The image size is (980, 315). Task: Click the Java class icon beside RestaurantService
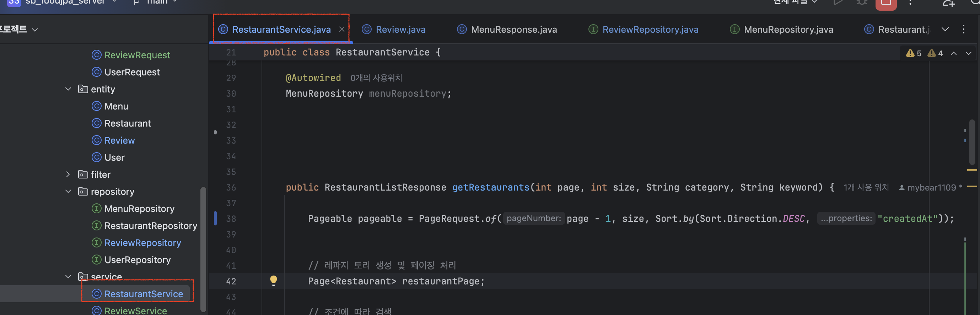(x=97, y=294)
